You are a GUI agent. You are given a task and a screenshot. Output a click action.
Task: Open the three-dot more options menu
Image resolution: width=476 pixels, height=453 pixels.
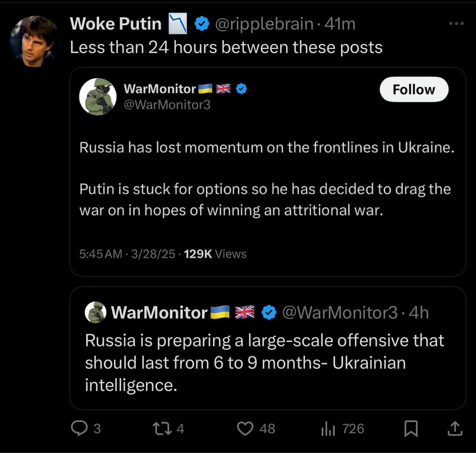(456, 23)
